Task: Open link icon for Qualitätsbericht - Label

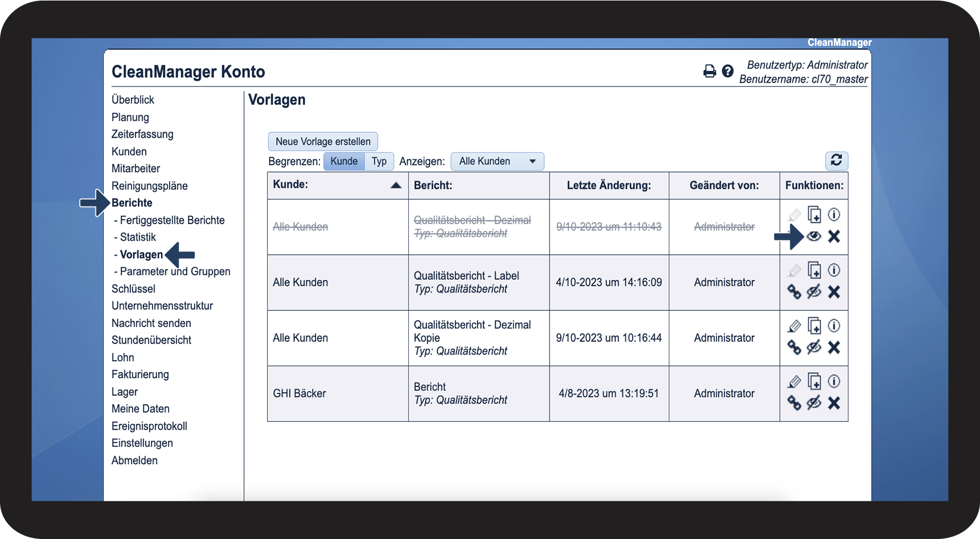Action: (794, 292)
